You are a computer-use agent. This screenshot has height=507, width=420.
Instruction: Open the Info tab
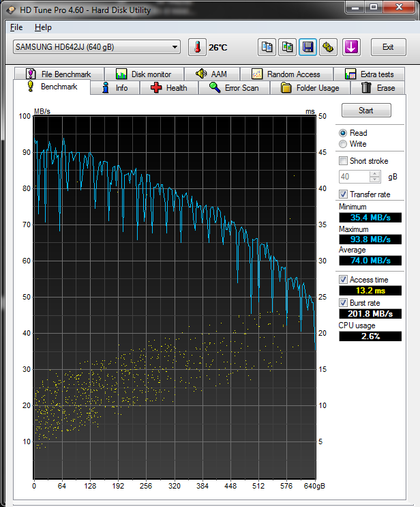(115, 88)
